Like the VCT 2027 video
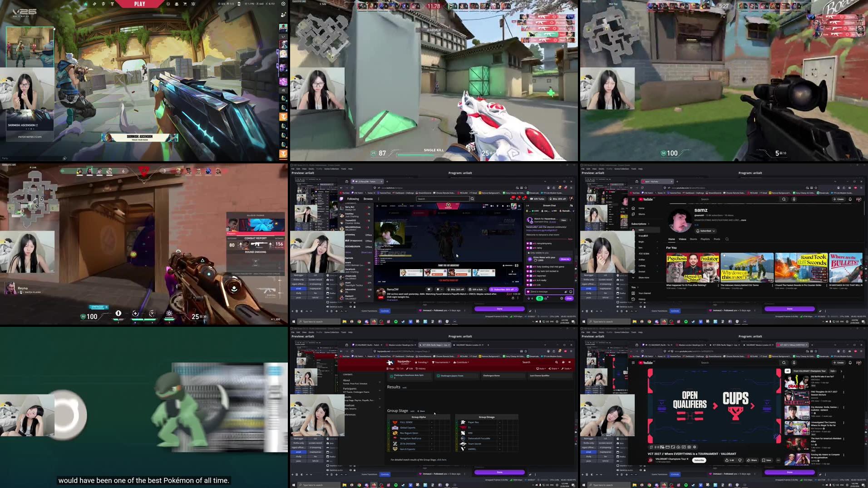Image resolution: width=868 pixels, height=488 pixels. [x=730, y=460]
